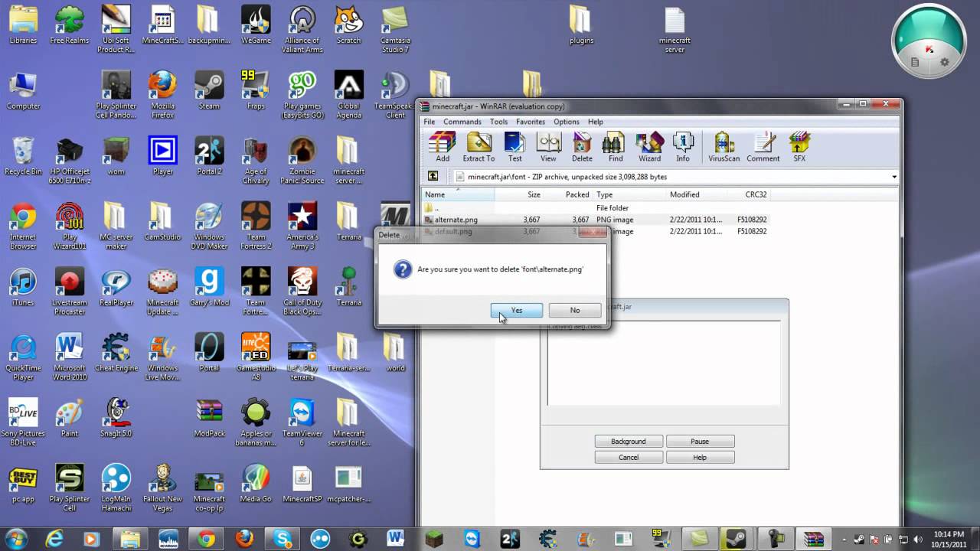Open the Recycle Bin desktop icon
Screen dimensions: 980x551
pos(23,156)
